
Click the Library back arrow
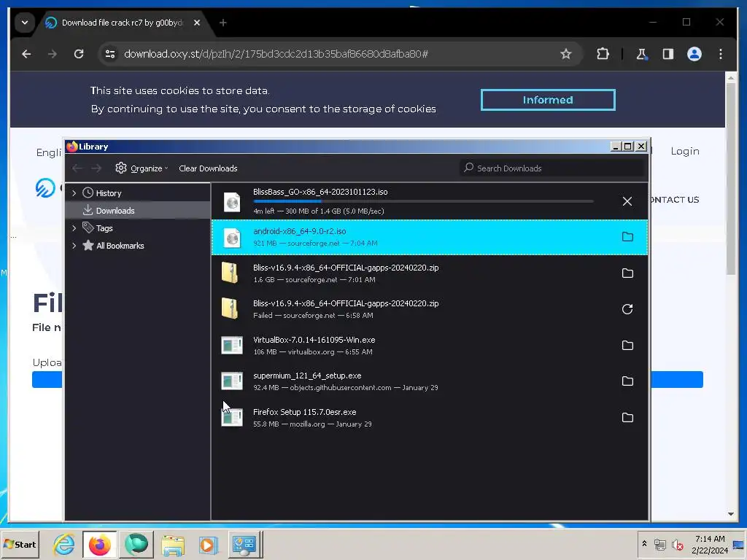pyautogui.click(x=77, y=168)
